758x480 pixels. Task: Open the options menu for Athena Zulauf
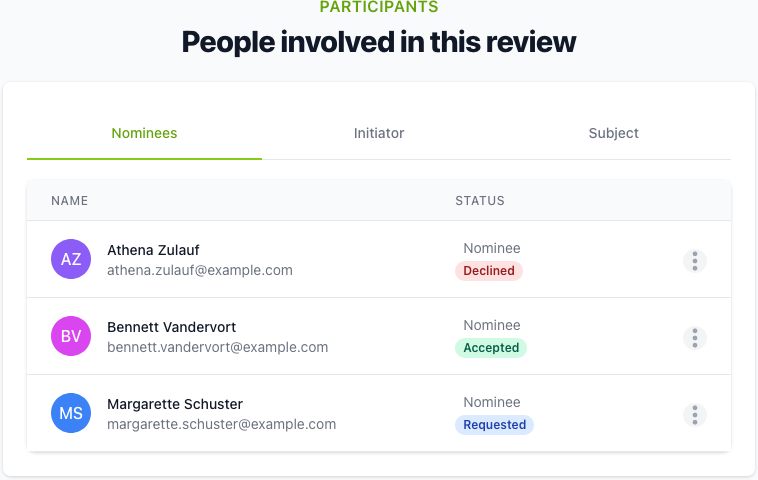(x=695, y=260)
